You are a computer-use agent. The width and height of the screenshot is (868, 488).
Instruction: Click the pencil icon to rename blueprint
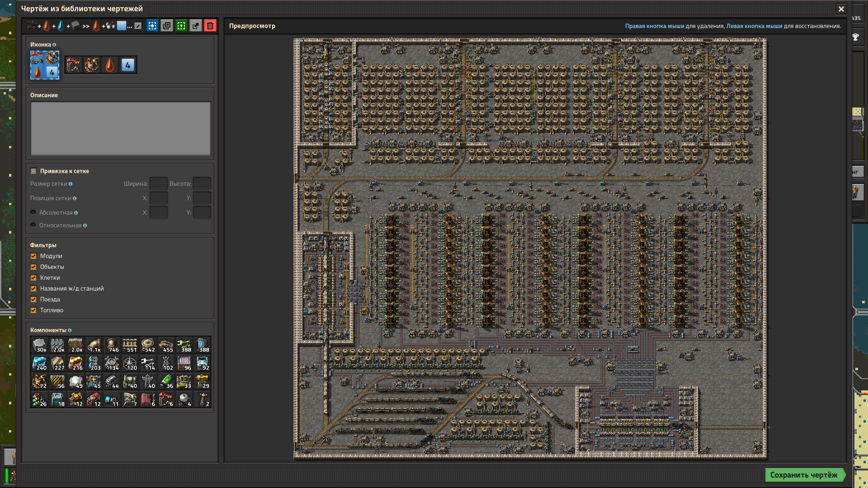138,26
